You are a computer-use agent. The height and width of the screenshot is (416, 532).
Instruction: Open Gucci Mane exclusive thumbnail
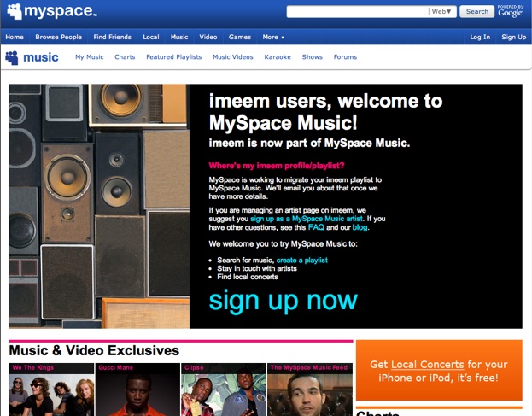click(137, 390)
